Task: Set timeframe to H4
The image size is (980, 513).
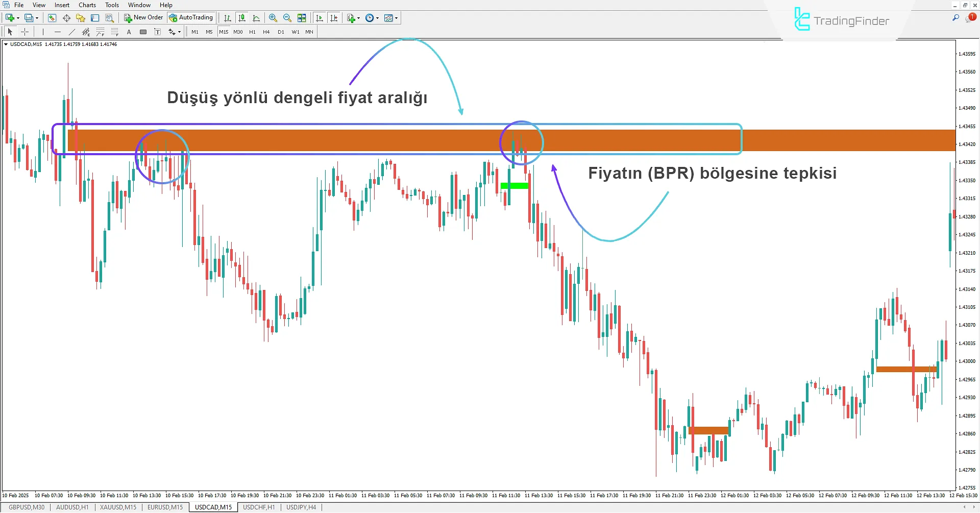Action: [266, 32]
